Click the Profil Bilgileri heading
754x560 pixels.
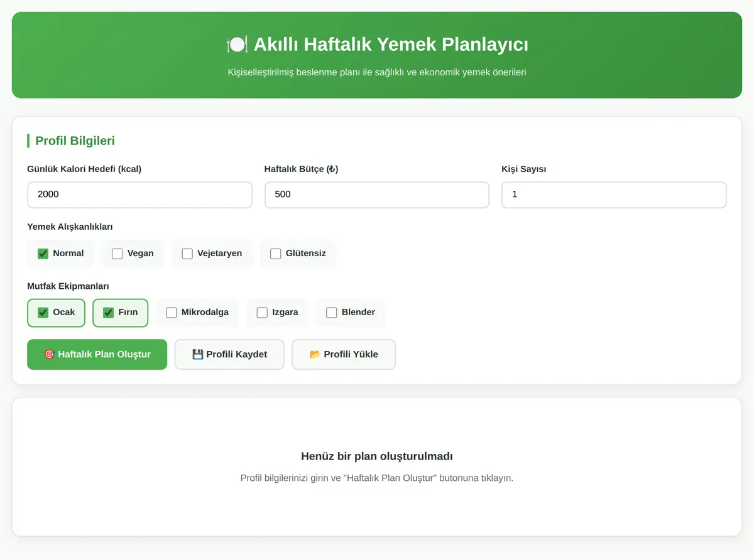pos(75,141)
